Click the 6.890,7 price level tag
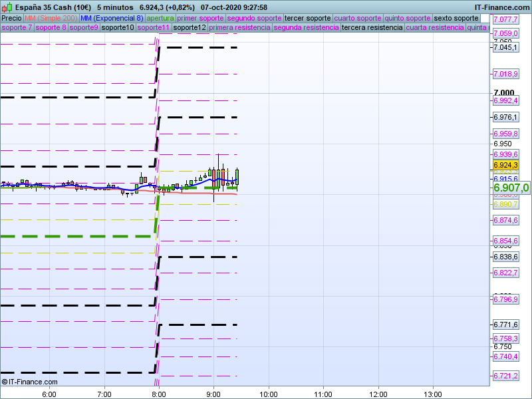 tap(505, 204)
